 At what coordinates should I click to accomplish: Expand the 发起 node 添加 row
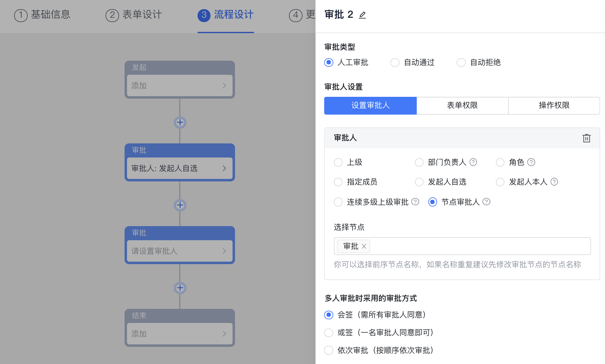[x=224, y=85]
